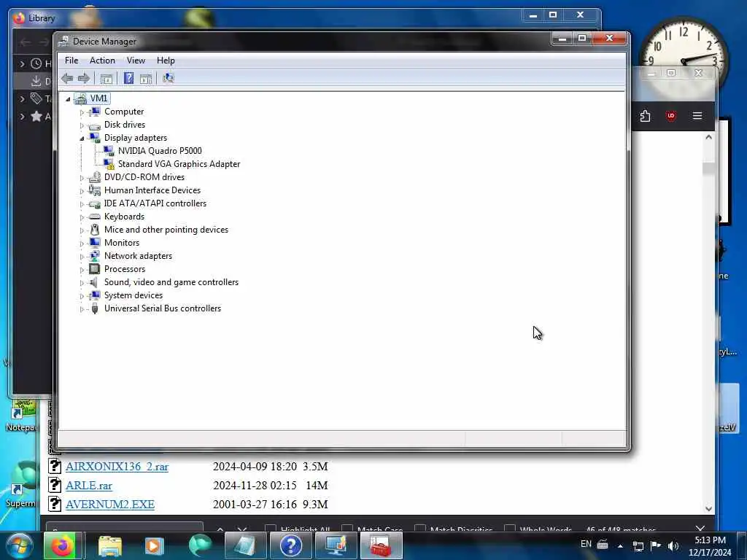Open the Action menu
The width and height of the screenshot is (747, 560).
(102, 61)
